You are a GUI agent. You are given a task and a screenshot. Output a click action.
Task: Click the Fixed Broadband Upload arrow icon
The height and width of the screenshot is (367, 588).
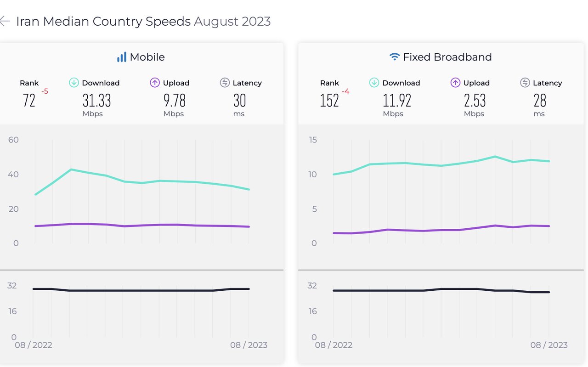[455, 83]
